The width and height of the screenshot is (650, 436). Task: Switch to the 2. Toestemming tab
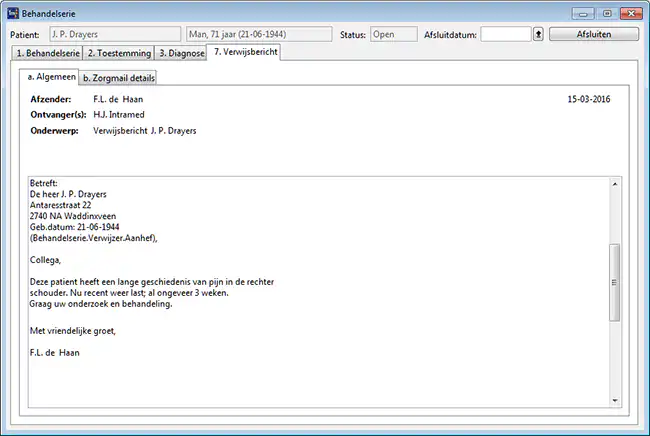coord(119,53)
